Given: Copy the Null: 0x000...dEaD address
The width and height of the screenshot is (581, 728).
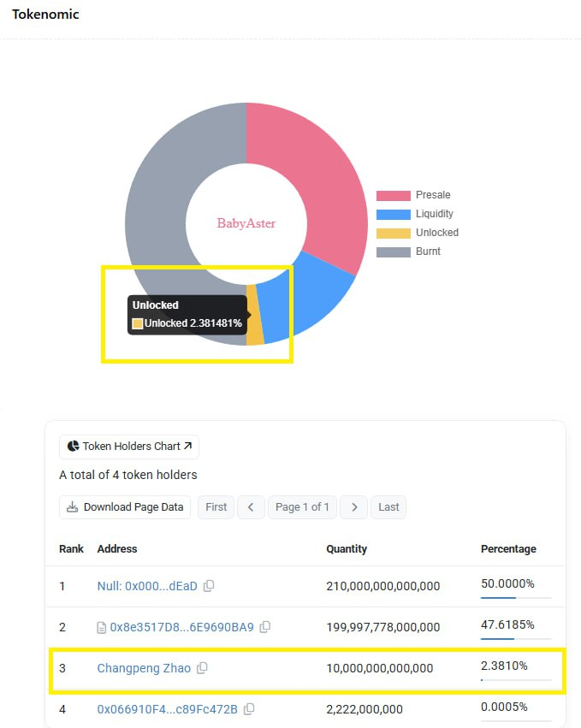Looking at the screenshot, I should click(x=209, y=585).
